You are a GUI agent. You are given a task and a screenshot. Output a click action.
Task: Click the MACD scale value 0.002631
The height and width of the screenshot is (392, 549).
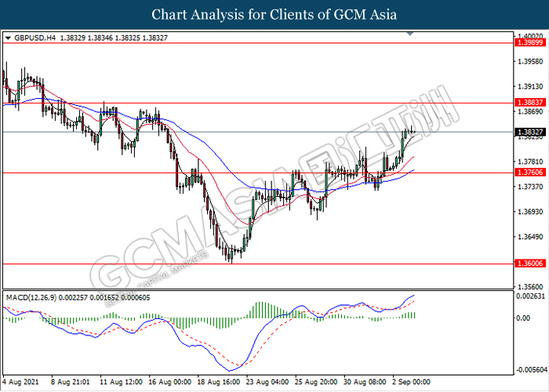531,296
